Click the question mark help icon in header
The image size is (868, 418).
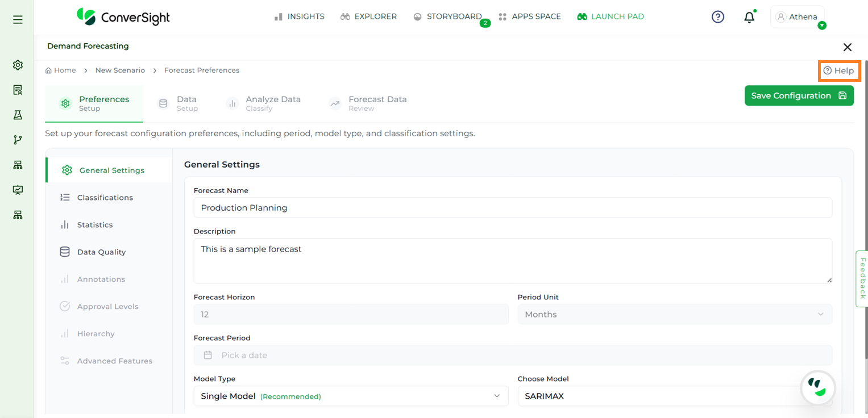pos(718,17)
